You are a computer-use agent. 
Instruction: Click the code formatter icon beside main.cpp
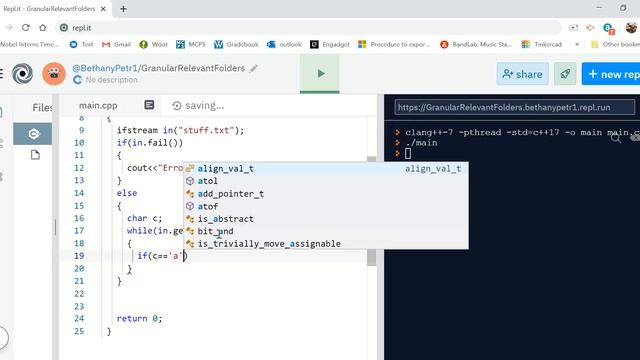tap(149, 105)
